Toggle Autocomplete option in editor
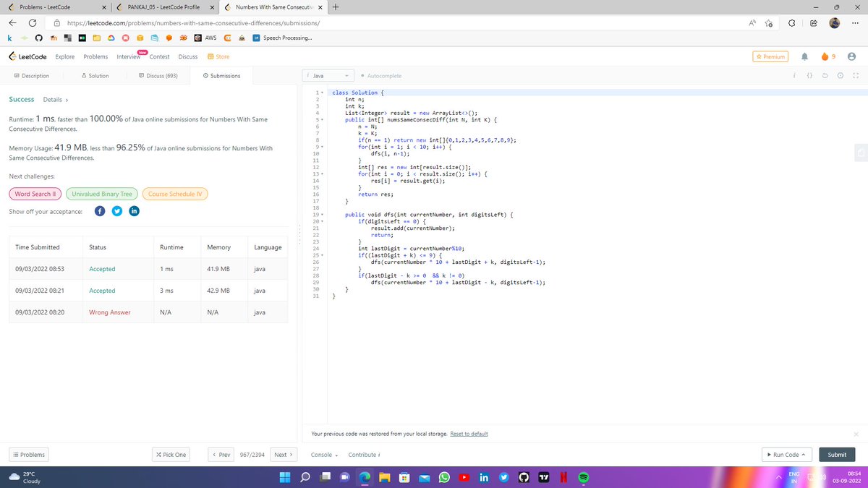The height and width of the screenshot is (488, 868). 380,76
